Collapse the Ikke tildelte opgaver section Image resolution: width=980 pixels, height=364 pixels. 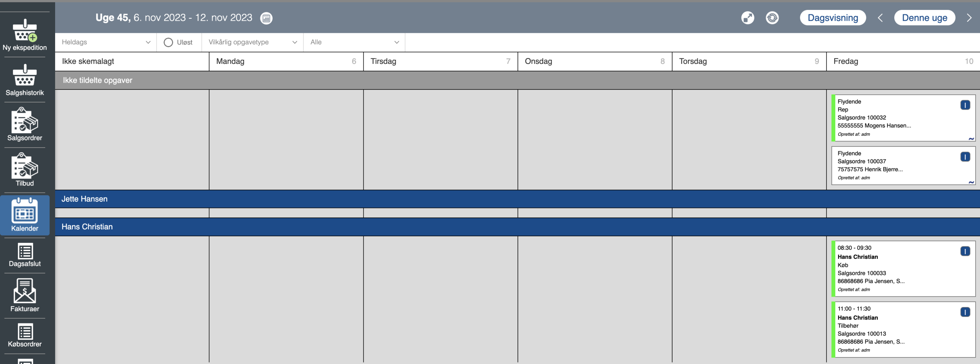click(x=518, y=80)
